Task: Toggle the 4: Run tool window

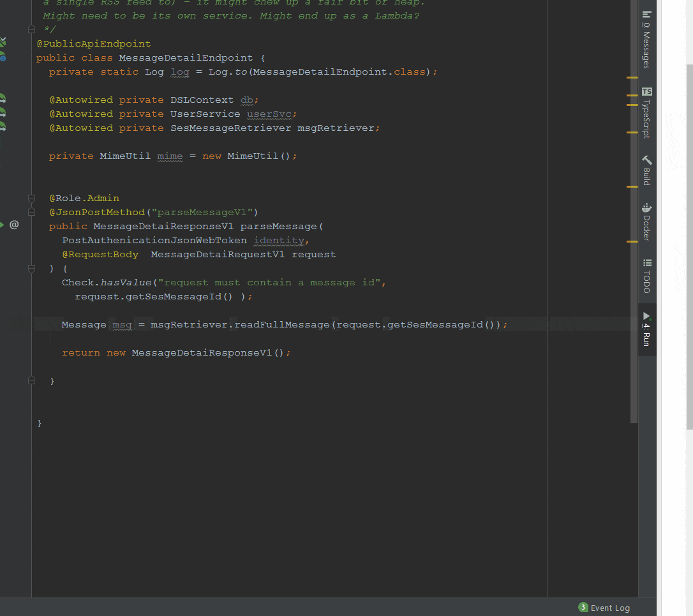Action: [x=646, y=329]
